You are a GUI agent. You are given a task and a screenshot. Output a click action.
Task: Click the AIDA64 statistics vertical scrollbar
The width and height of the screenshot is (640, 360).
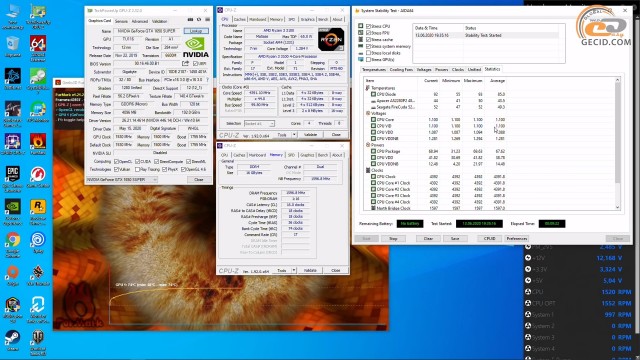click(618, 143)
